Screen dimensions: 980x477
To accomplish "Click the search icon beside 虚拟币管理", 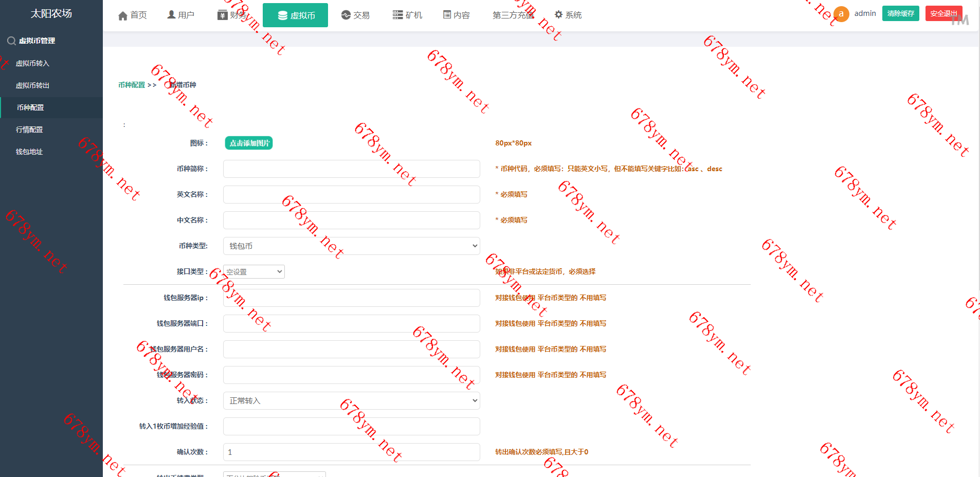I will (11, 41).
